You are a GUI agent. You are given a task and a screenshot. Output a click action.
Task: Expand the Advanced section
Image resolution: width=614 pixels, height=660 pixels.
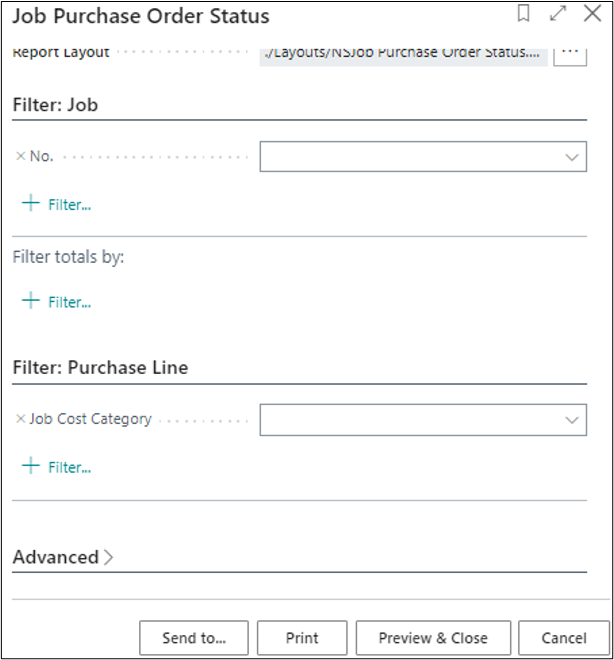[63, 557]
